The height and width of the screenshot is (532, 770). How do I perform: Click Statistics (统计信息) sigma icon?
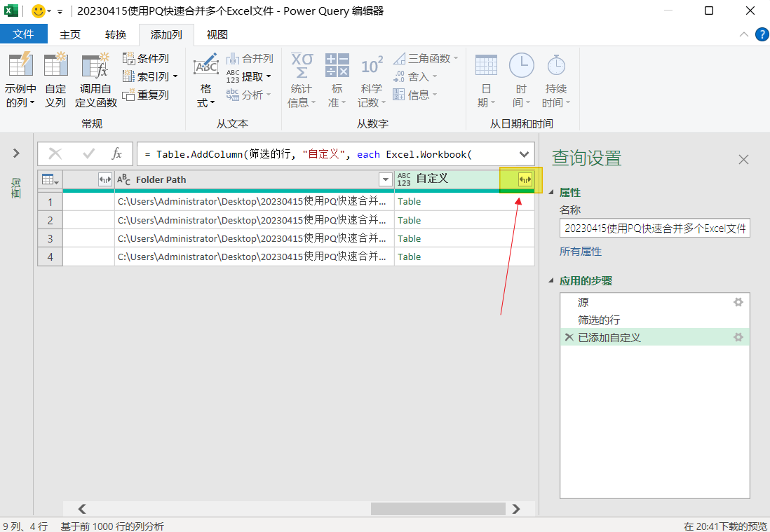click(x=302, y=64)
